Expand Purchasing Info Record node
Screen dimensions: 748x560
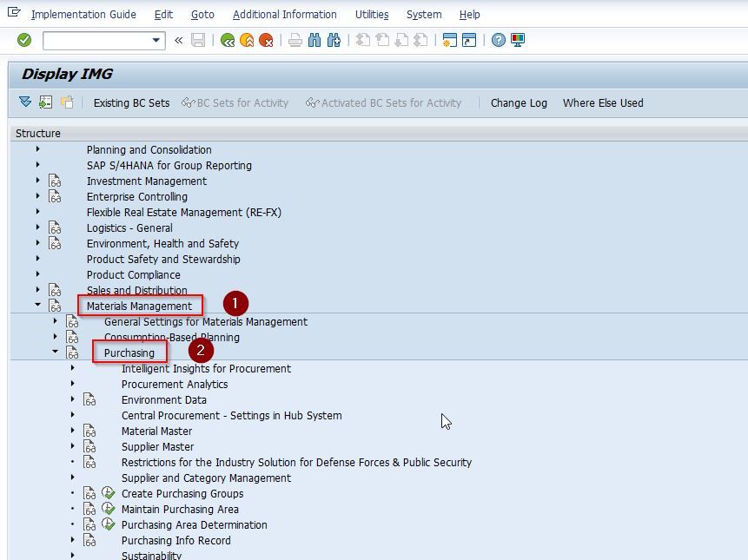[72, 540]
